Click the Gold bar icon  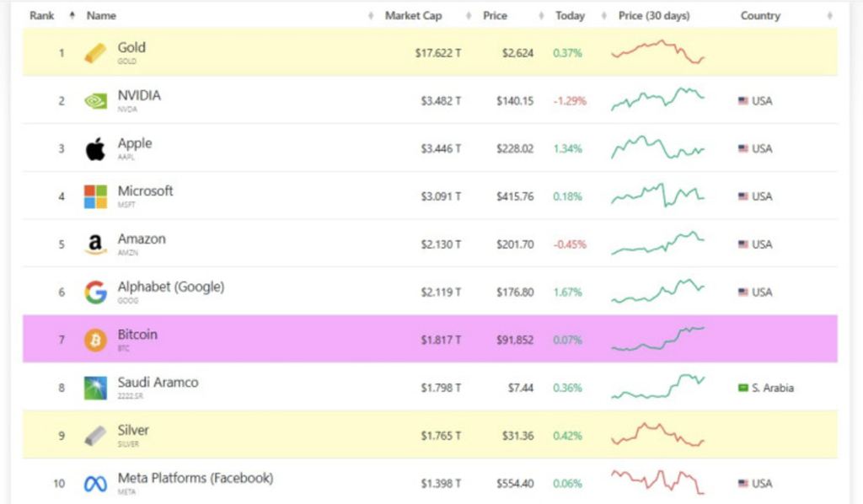(x=95, y=53)
